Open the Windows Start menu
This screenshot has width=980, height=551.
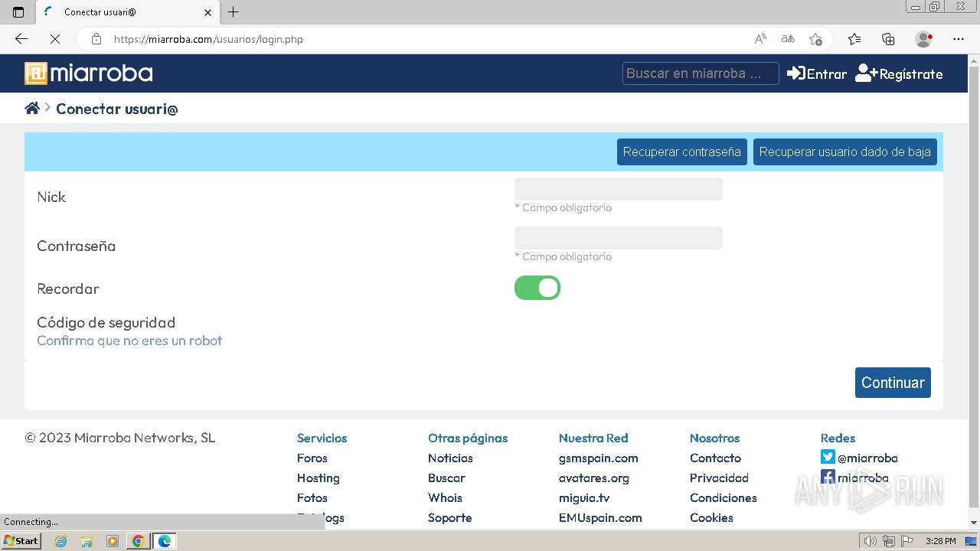click(21, 541)
